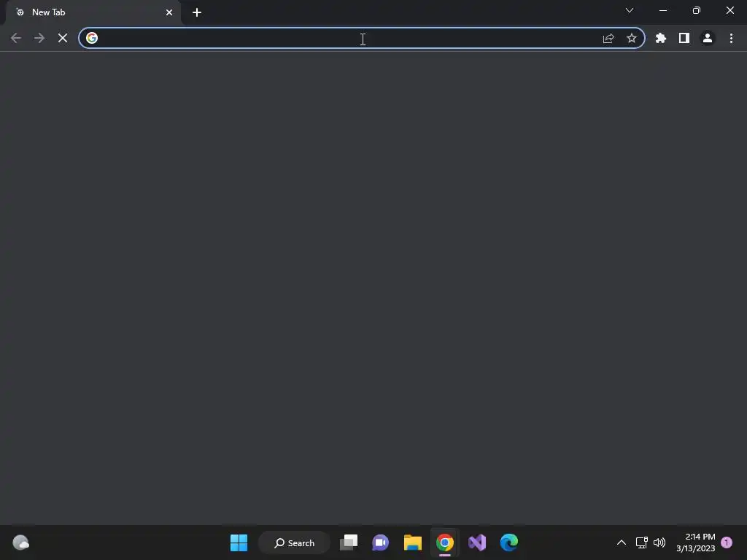The width and height of the screenshot is (747, 560).
Task: Toggle the Chrome side panel
Action: pyautogui.click(x=684, y=38)
